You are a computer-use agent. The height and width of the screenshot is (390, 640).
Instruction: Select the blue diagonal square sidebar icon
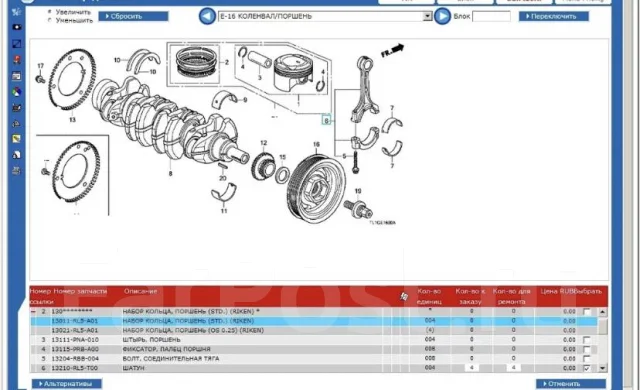click(17, 44)
